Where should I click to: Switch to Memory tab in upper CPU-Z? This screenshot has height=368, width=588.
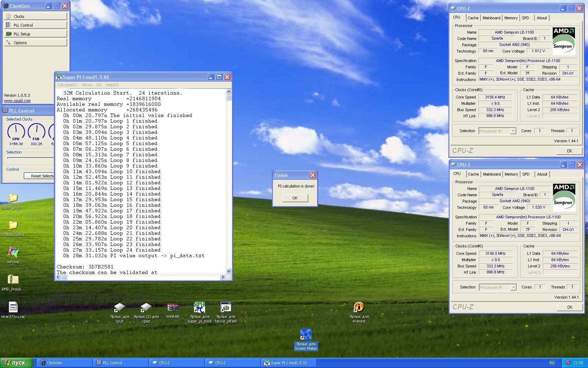tap(511, 18)
